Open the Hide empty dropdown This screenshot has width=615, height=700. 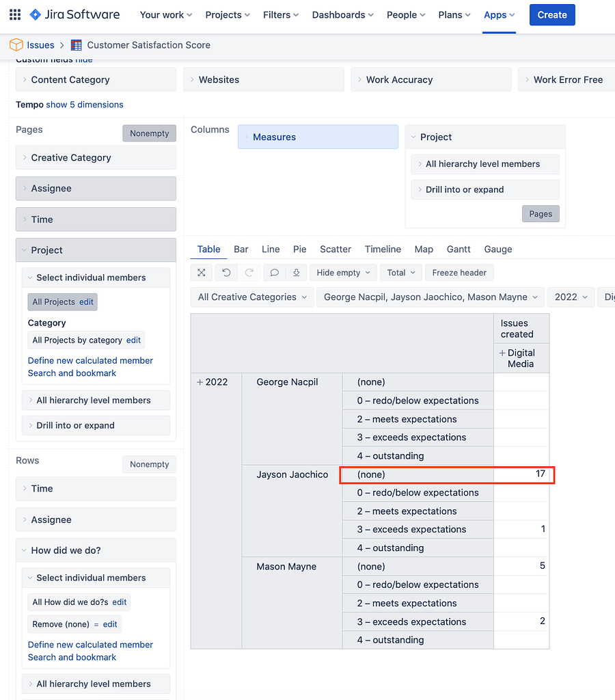[x=343, y=273]
